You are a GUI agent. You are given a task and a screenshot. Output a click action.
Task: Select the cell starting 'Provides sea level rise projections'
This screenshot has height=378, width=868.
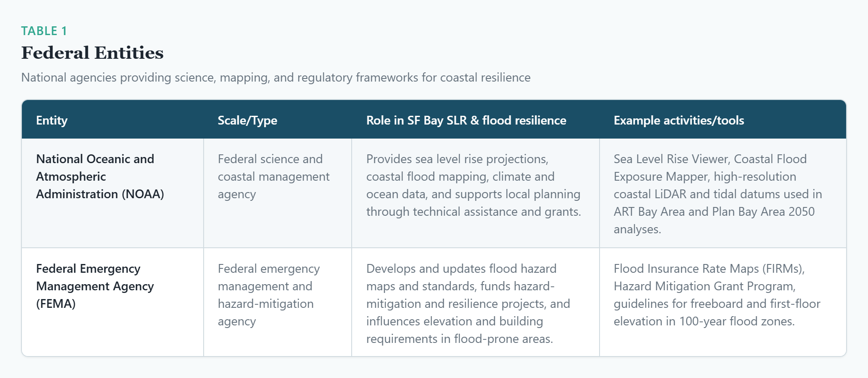point(476,193)
